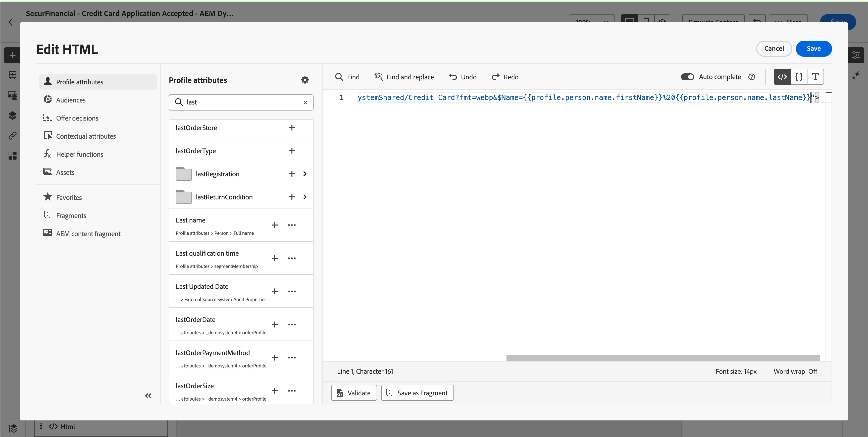This screenshot has width=868, height=437.
Task: Open Contextual attributes section
Action: click(98, 136)
